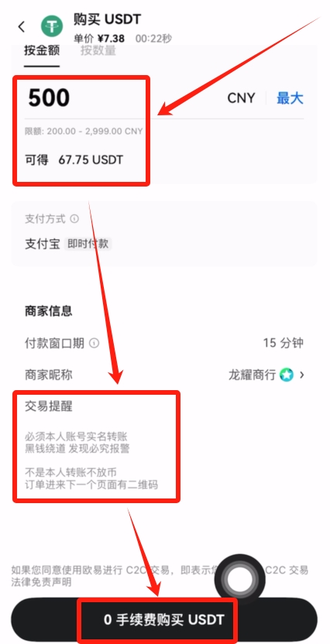Image resolution: width=330 pixels, height=644 pixels.
Task: Tap the 即时付款 tag
Action: click(88, 244)
